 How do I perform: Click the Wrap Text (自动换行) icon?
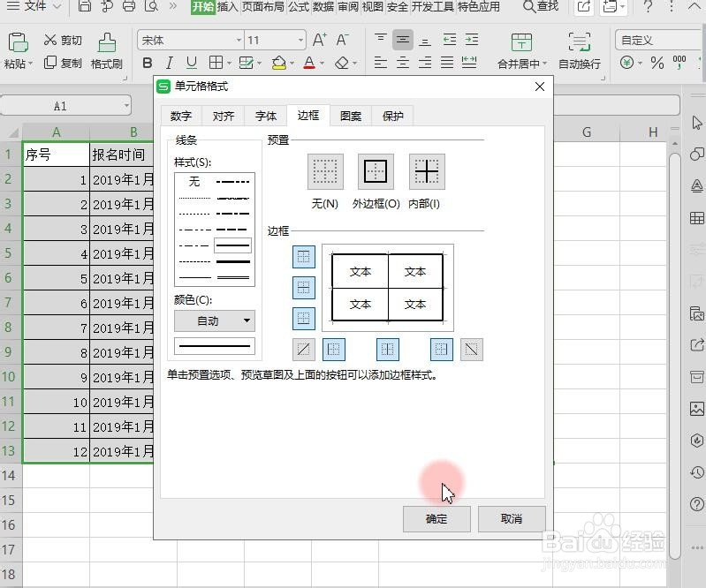coord(579,42)
